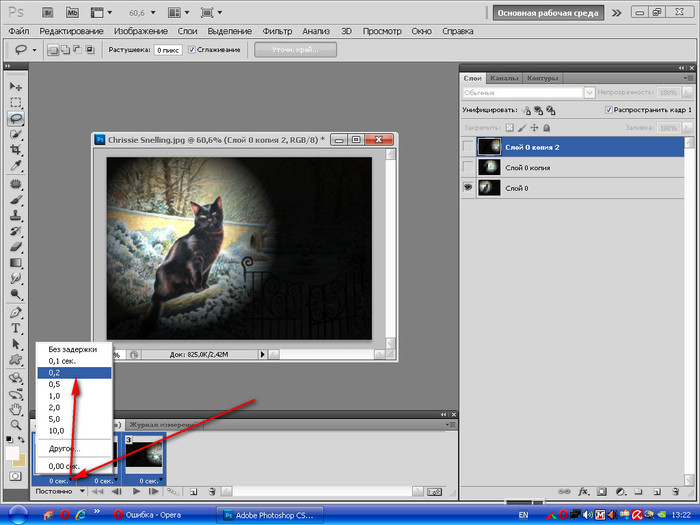
Task: Swap foreground and background colors
Action: (21, 439)
